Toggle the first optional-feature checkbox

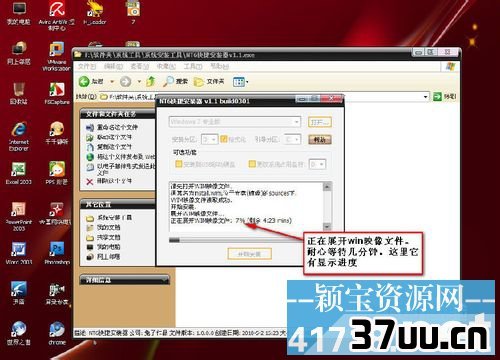coord(179,164)
